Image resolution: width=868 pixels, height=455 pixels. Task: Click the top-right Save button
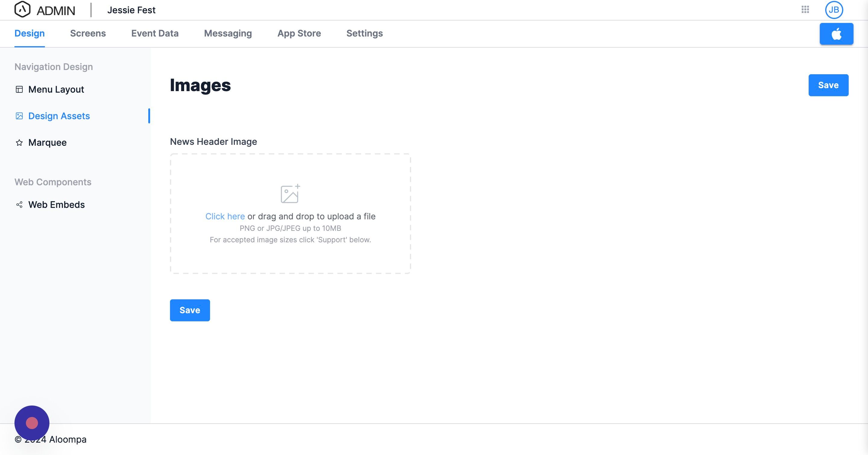(828, 85)
